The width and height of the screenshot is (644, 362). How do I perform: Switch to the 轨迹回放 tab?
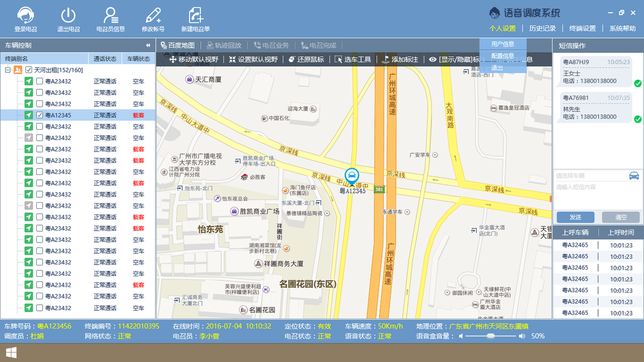click(x=224, y=45)
